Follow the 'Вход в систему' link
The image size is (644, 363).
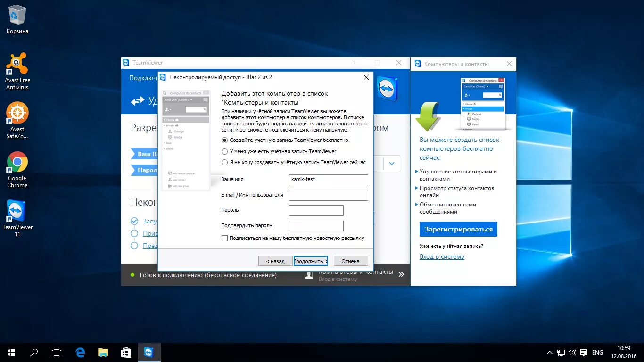(442, 257)
